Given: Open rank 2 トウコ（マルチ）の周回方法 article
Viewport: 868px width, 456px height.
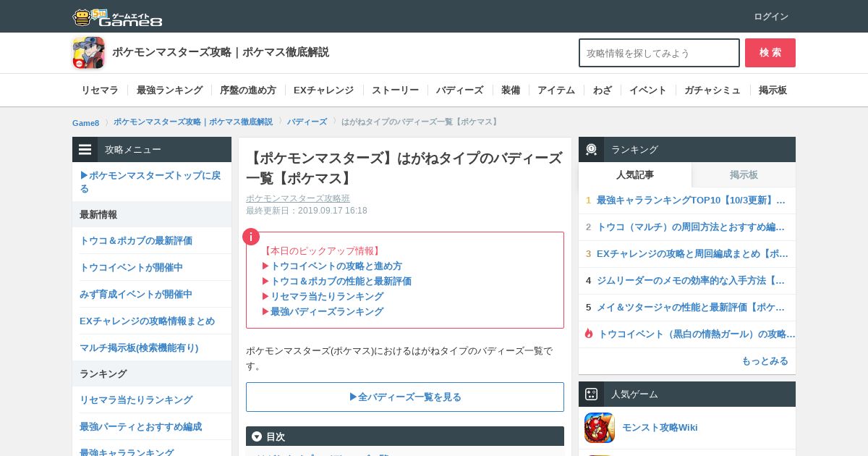Looking at the screenshot, I should point(691,227).
